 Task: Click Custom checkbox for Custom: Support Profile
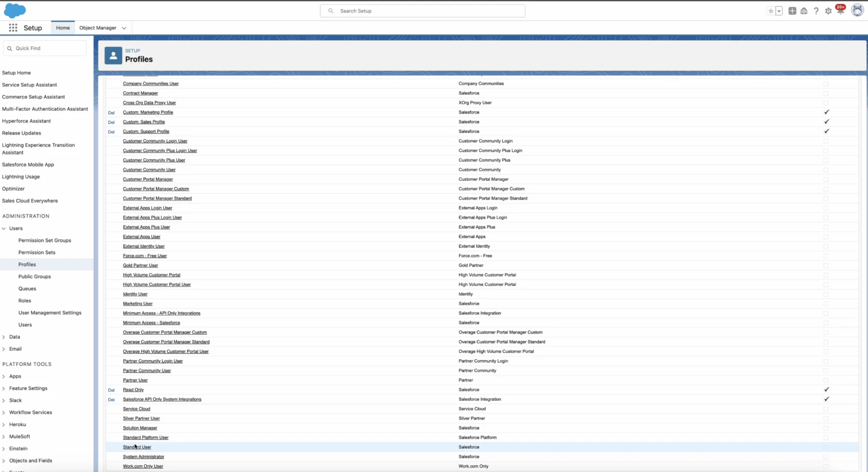click(826, 132)
